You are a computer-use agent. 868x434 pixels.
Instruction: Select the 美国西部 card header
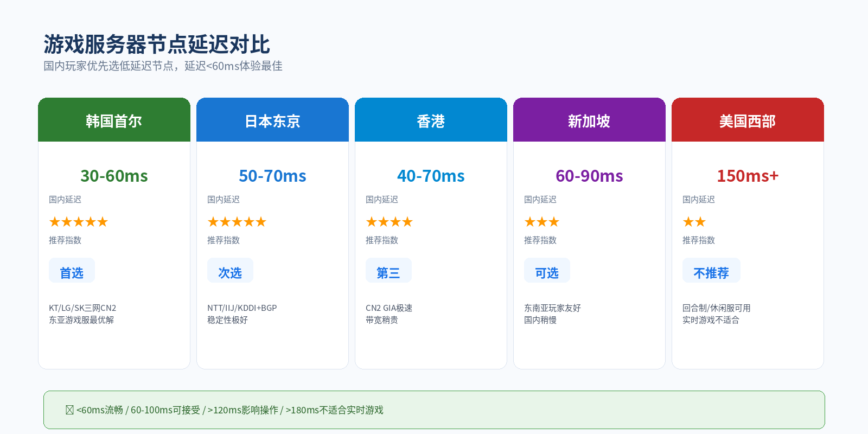coord(748,120)
